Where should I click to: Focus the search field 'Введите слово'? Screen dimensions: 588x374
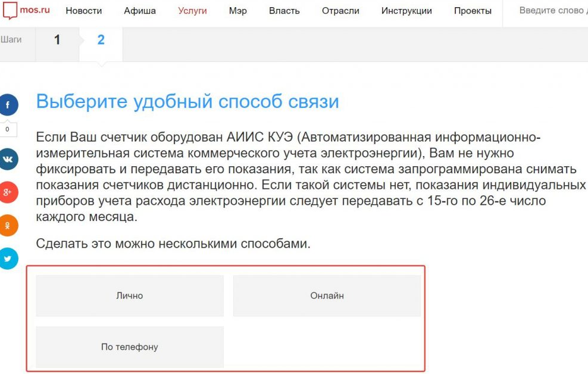click(551, 11)
